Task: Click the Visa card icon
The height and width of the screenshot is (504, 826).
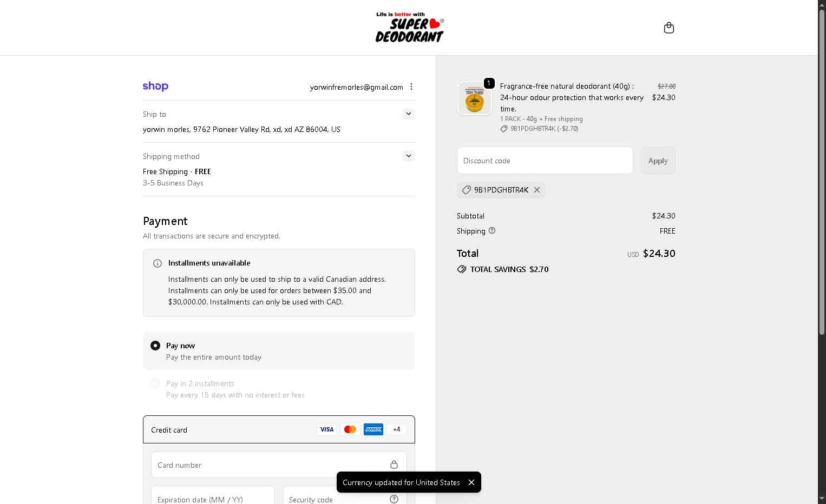Action: pyautogui.click(x=327, y=429)
